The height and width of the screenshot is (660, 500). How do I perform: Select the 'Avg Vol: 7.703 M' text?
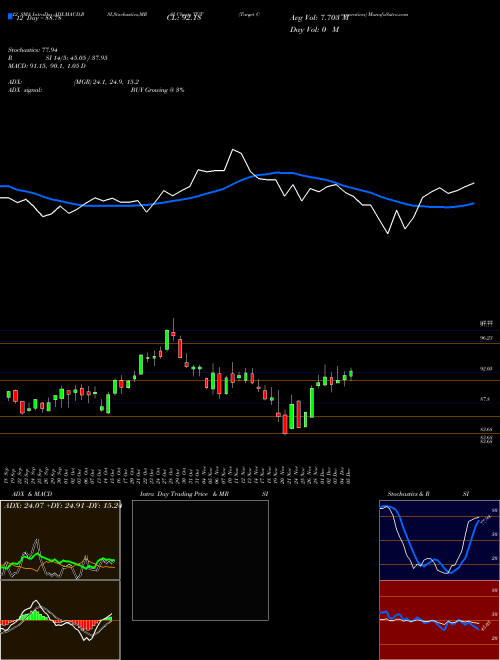(319, 18)
